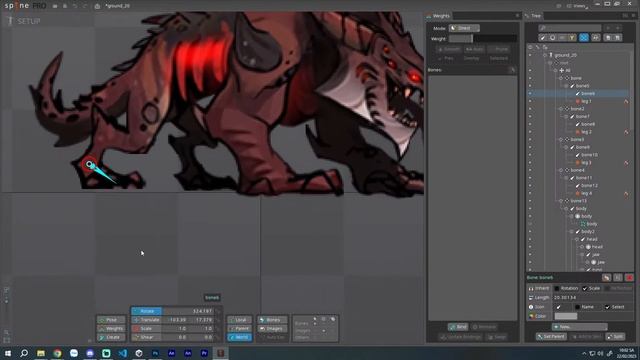Click the New... button in Tree properties
Viewport: 640px width, 360px height.
click(x=580, y=327)
